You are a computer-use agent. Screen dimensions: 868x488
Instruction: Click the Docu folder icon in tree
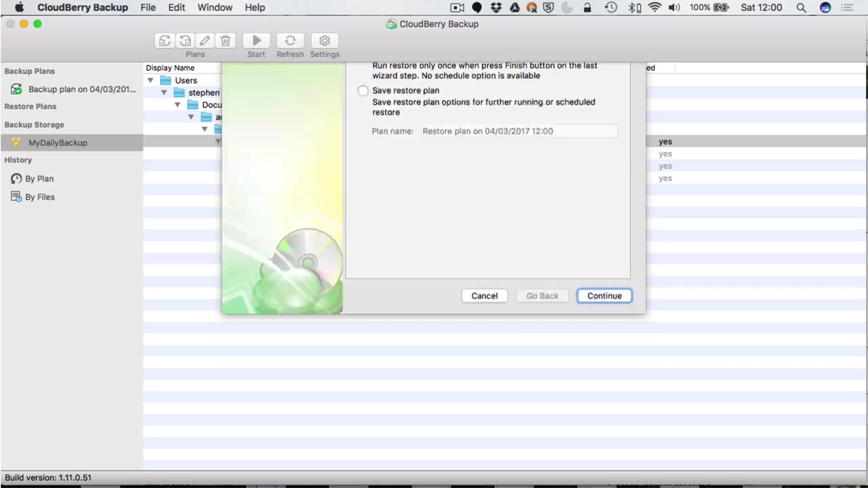[193, 105]
